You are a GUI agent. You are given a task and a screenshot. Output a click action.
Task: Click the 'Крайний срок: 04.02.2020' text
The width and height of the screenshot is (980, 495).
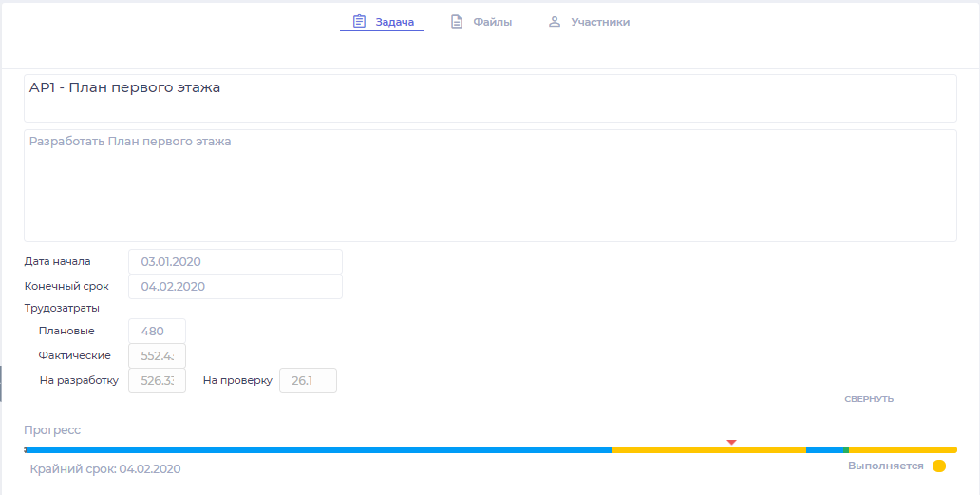point(105,468)
